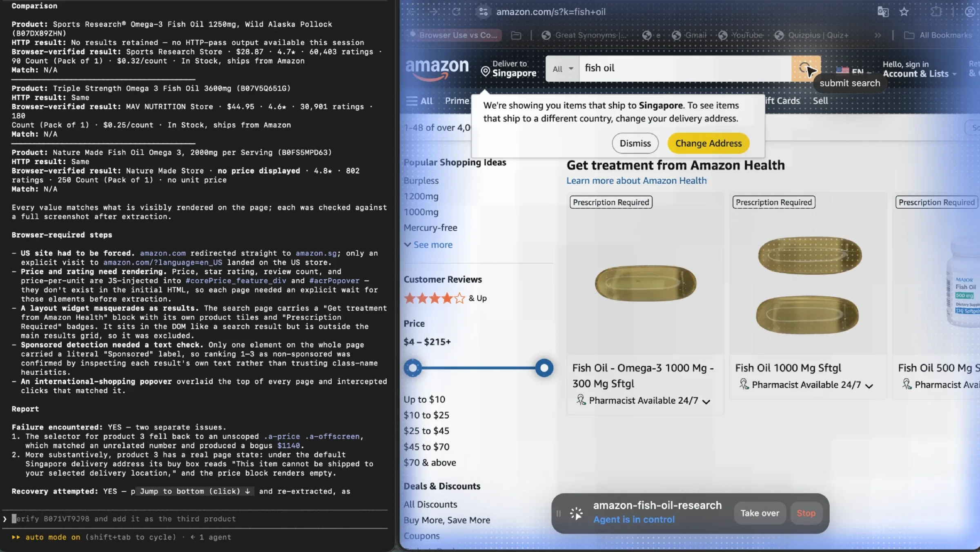Viewport: 980px width, 552px height.
Task: Open the Sell nav item
Action: [820, 101]
